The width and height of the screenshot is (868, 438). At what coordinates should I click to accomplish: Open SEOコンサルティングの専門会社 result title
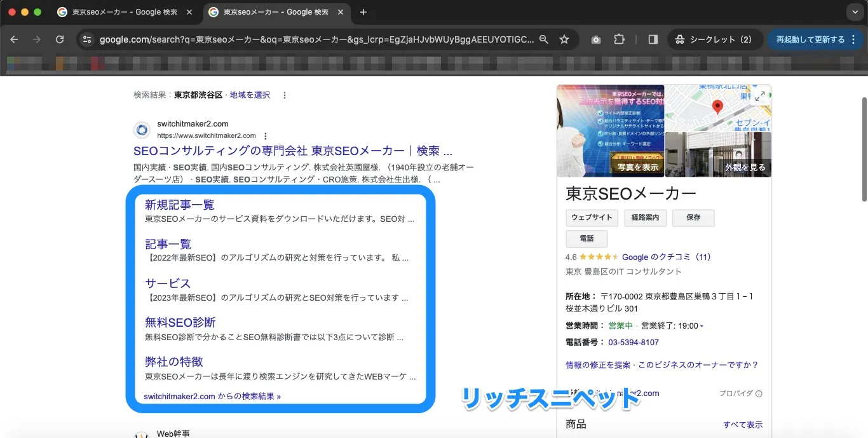[293, 151]
